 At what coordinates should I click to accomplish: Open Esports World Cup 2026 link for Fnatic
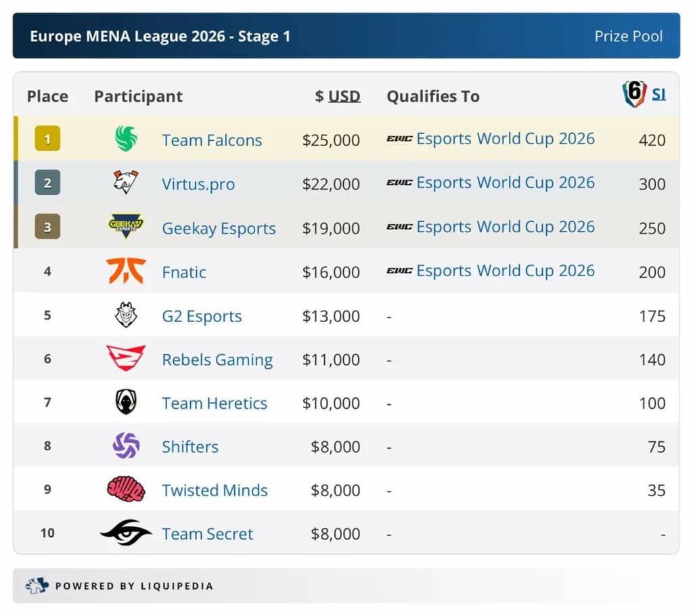506,271
